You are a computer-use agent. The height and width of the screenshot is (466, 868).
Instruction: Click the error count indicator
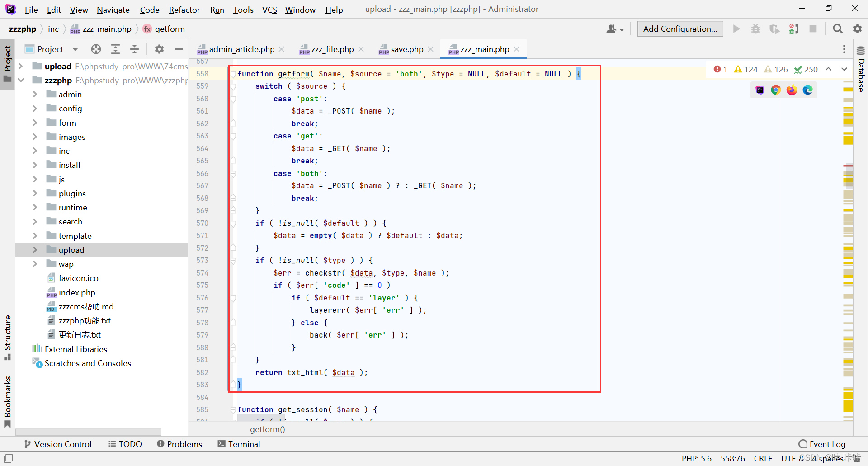pos(721,69)
